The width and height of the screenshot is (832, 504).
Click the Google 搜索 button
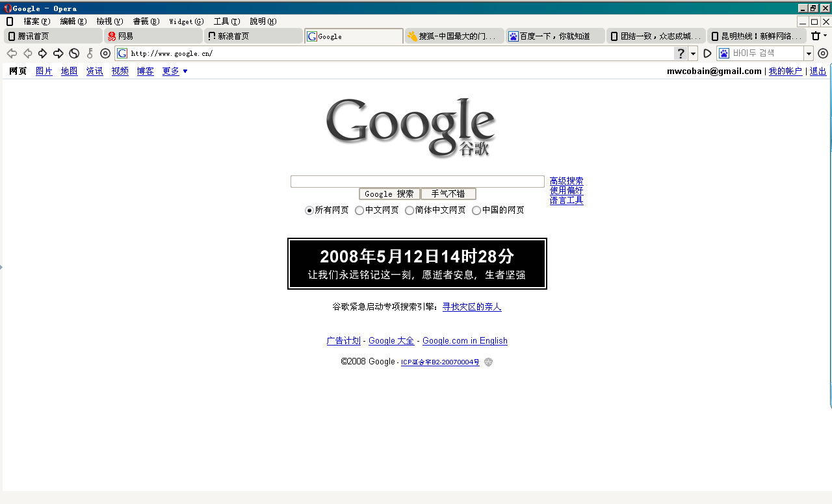pyautogui.click(x=389, y=194)
